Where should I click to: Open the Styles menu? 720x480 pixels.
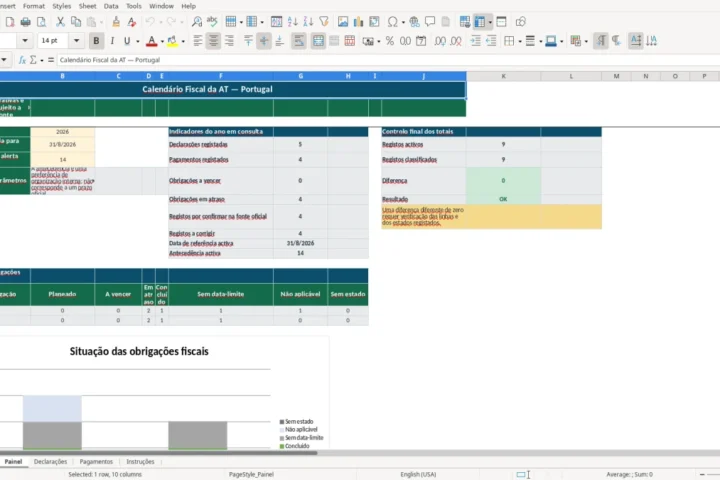[x=62, y=6]
